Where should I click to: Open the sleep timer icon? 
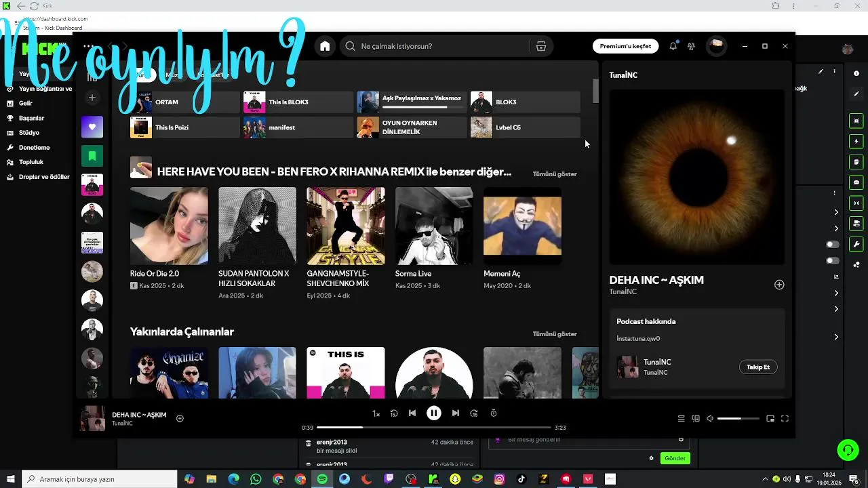pos(494,413)
